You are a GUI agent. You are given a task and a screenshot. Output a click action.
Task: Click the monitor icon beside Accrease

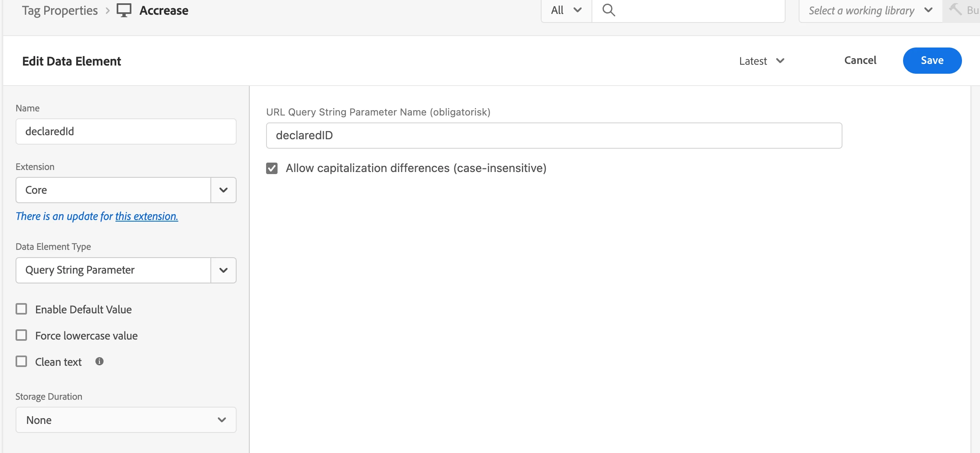124,10
